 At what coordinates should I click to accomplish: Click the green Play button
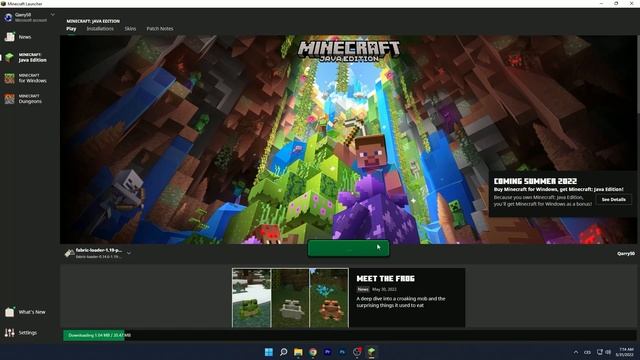click(x=348, y=248)
